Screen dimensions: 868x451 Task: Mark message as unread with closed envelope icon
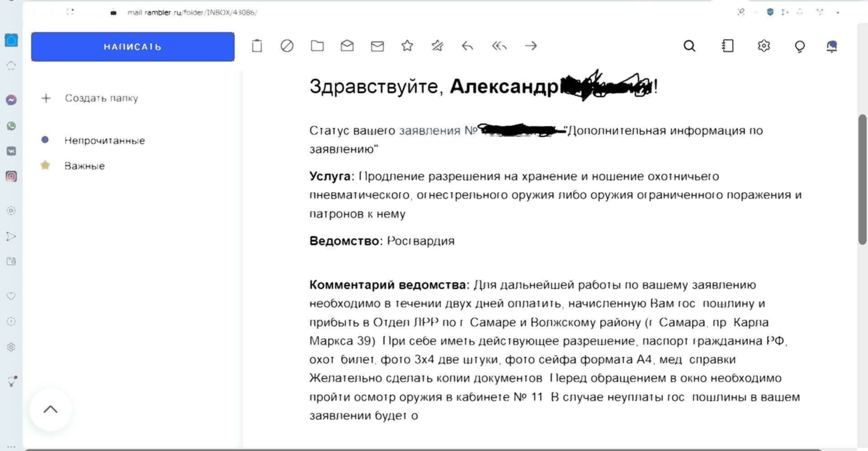click(x=377, y=46)
